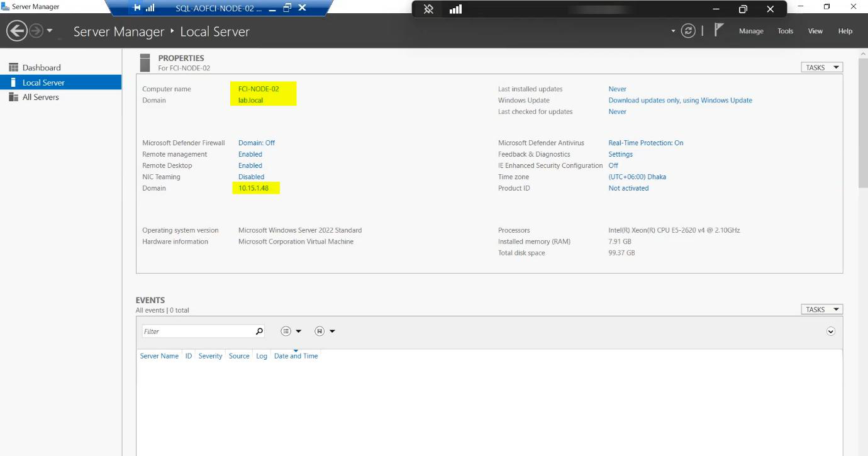Open Download updates only, using Windows Update
The image size is (868, 456).
[x=680, y=100]
